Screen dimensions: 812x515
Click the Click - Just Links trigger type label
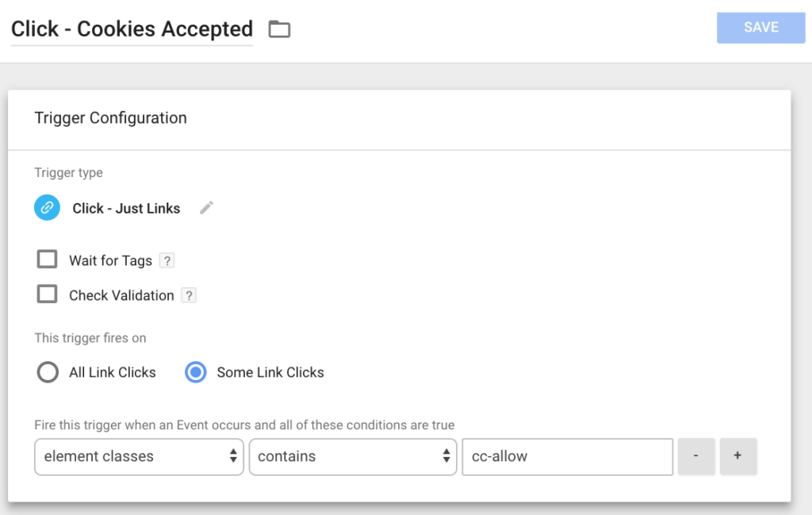(126, 208)
